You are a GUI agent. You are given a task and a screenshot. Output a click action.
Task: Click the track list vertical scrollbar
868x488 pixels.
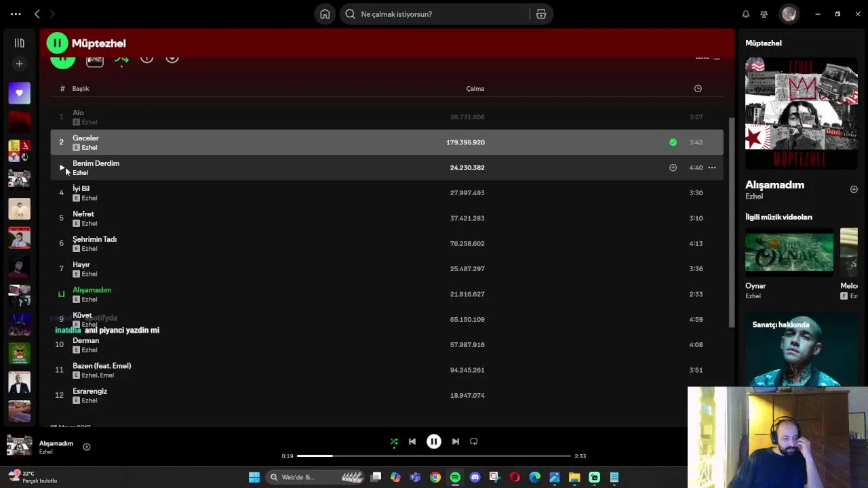[731, 223]
